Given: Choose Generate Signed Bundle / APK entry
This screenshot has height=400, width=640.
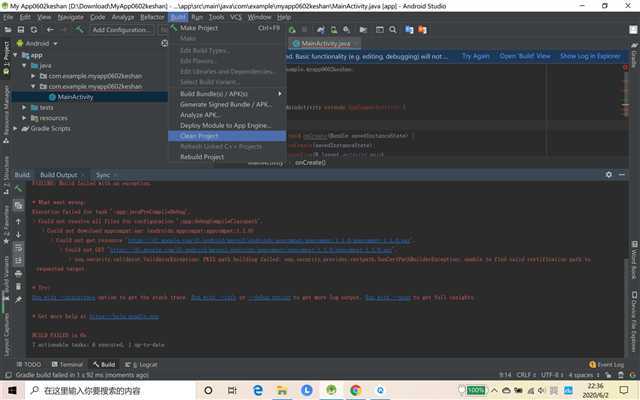Looking at the screenshot, I should click(x=227, y=104).
